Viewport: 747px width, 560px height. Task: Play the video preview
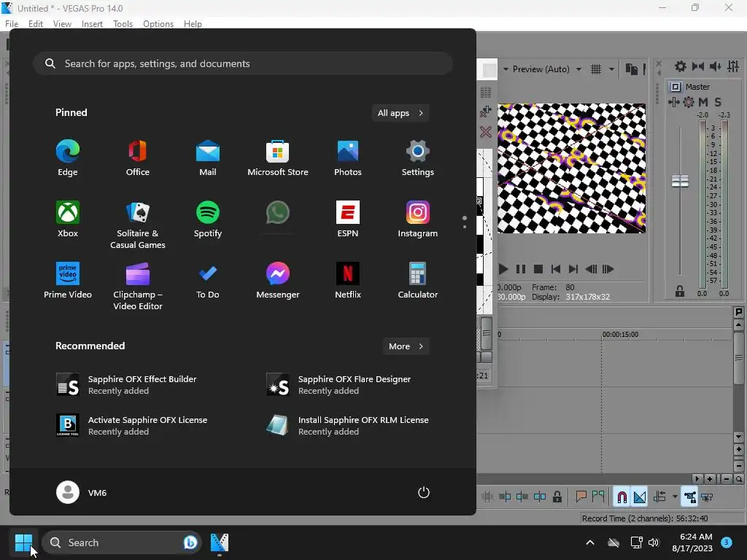coord(503,269)
